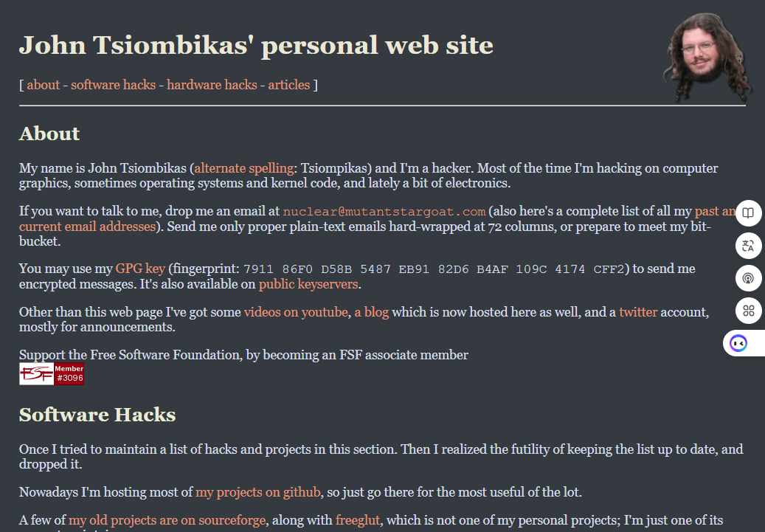Click the translate page icon

749,246
